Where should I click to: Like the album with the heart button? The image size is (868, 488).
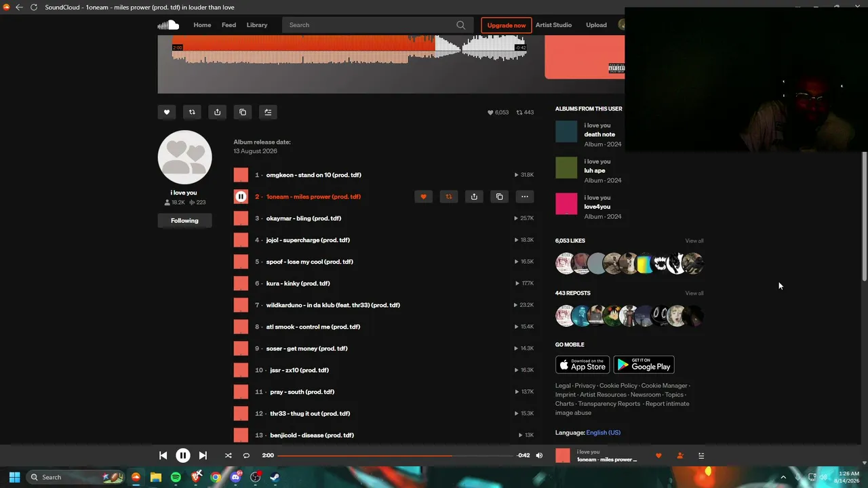167,113
